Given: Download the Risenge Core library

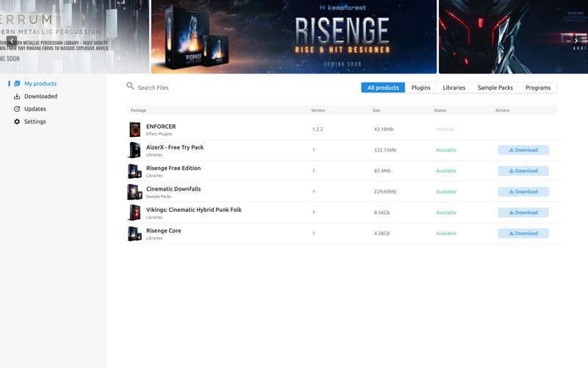Looking at the screenshot, I should point(523,233).
